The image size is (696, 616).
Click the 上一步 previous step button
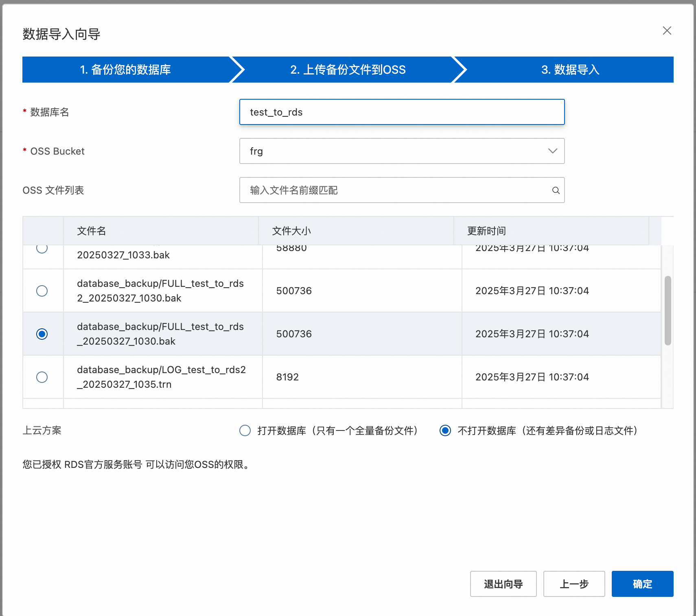(x=574, y=584)
